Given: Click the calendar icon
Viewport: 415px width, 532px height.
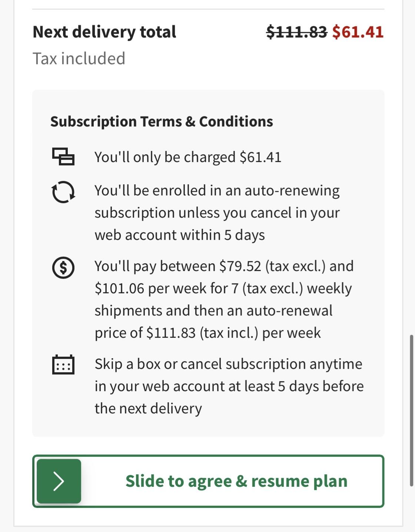Looking at the screenshot, I should click(63, 365).
